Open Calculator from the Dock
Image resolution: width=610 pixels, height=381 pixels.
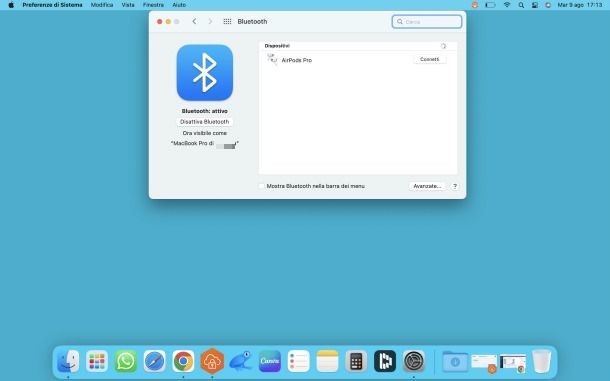(356, 361)
